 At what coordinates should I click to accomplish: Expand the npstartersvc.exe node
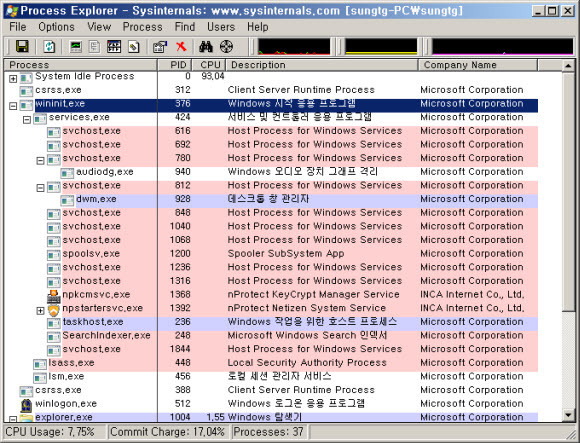pyautogui.click(x=40, y=311)
